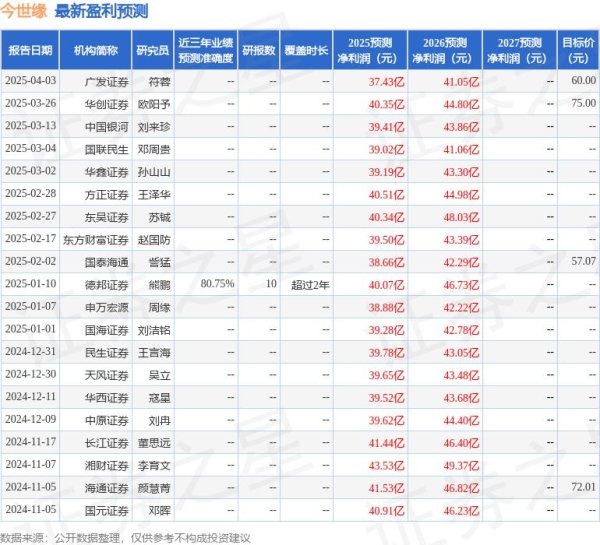Click the 近三年业绩预测准确度 column header
600x545 pixels.
pyautogui.click(x=205, y=50)
